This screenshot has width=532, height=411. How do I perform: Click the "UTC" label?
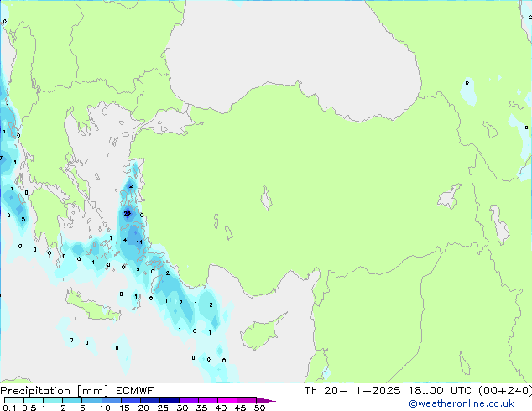461,391
